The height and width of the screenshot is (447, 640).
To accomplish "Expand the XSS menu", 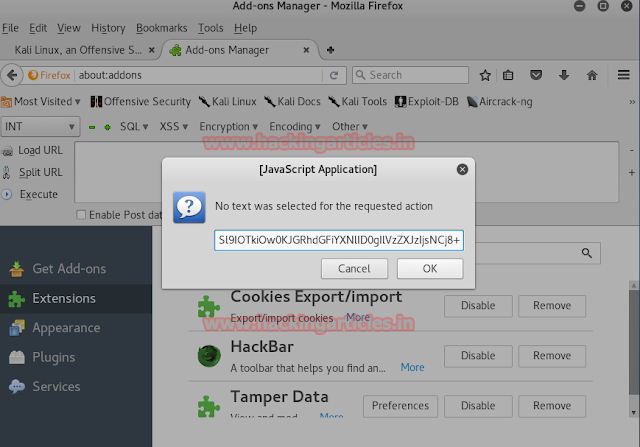I will (x=173, y=127).
